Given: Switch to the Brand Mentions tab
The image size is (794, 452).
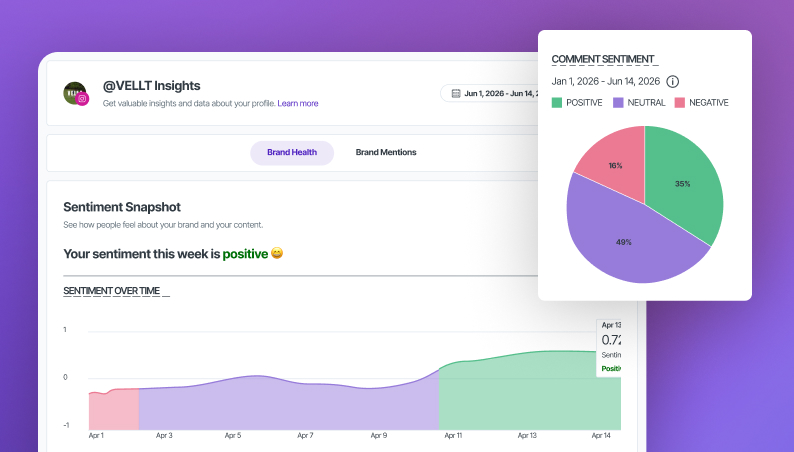Looking at the screenshot, I should pyautogui.click(x=386, y=152).
